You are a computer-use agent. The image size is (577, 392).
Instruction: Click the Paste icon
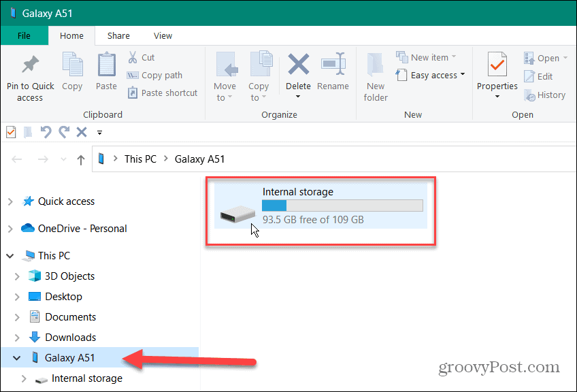click(x=106, y=71)
